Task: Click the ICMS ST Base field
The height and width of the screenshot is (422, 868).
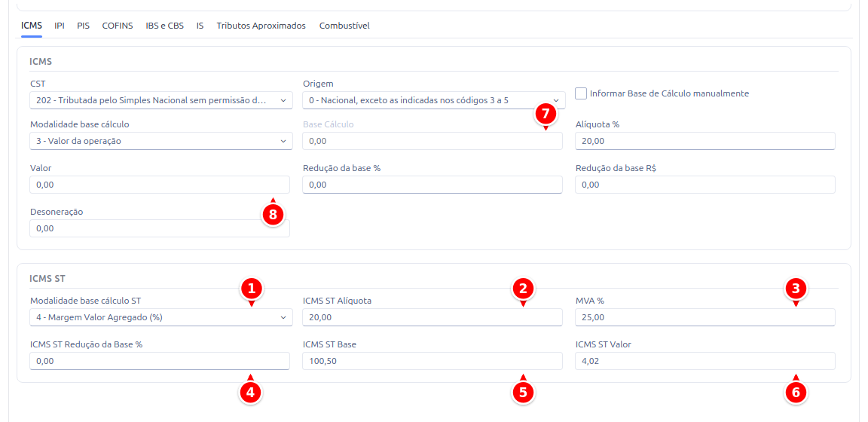Action: click(432, 361)
